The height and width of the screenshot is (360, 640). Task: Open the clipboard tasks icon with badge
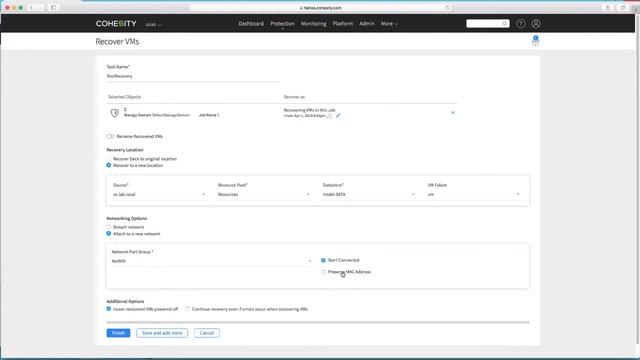pos(536,40)
